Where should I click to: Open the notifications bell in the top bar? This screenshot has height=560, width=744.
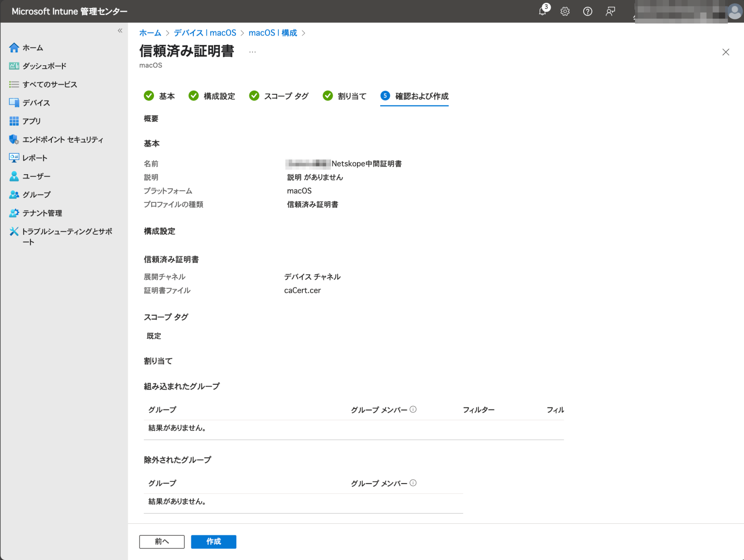[542, 11]
